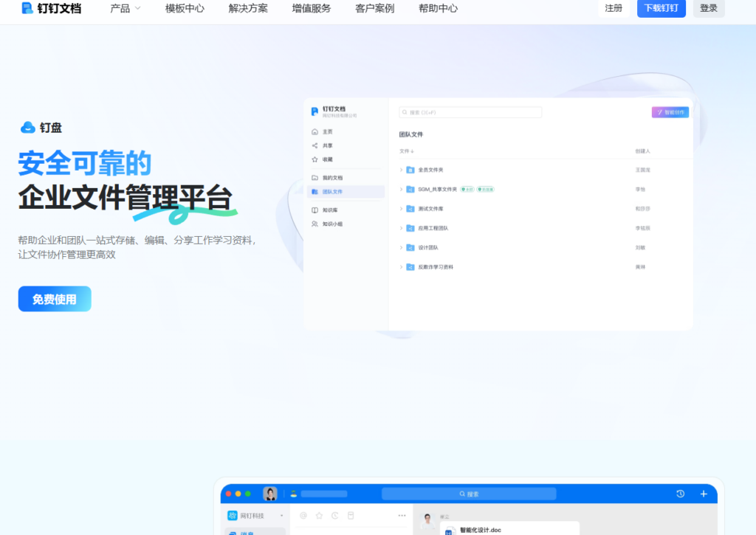Click the plus icon in blue bar

coord(704,494)
